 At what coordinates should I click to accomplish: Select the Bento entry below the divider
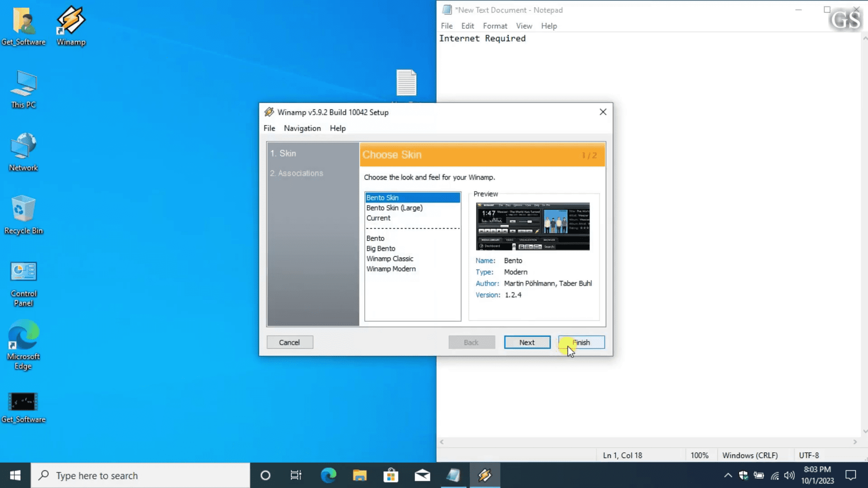point(413,238)
